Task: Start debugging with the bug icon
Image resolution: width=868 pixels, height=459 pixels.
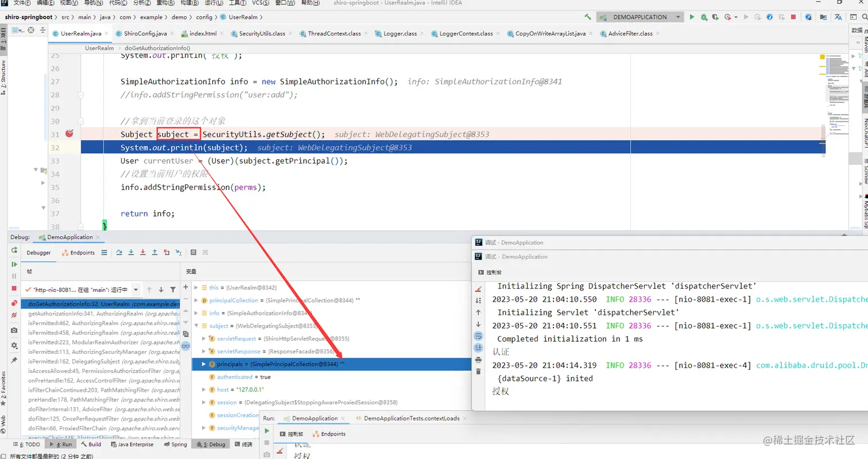Action: [x=704, y=17]
